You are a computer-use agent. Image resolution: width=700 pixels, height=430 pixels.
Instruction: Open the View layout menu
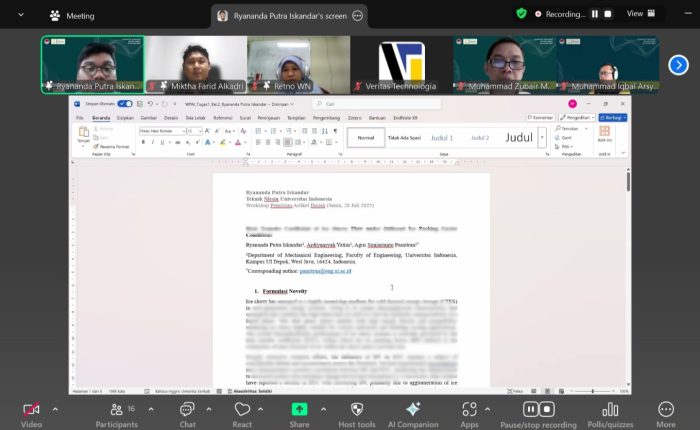point(641,14)
